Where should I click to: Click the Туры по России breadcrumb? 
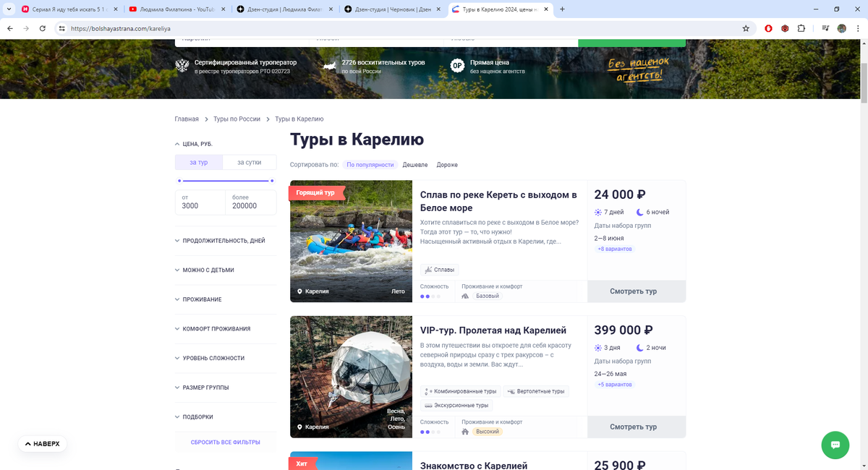[x=237, y=119]
